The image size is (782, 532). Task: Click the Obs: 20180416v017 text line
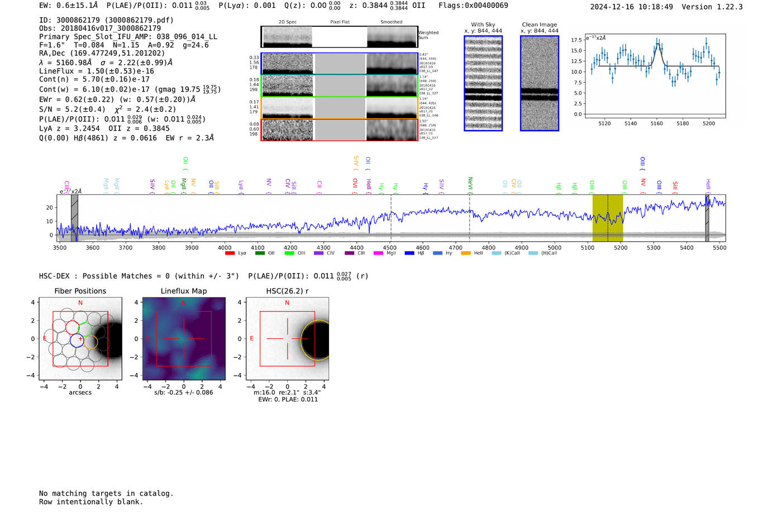pyautogui.click(x=100, y=28)
